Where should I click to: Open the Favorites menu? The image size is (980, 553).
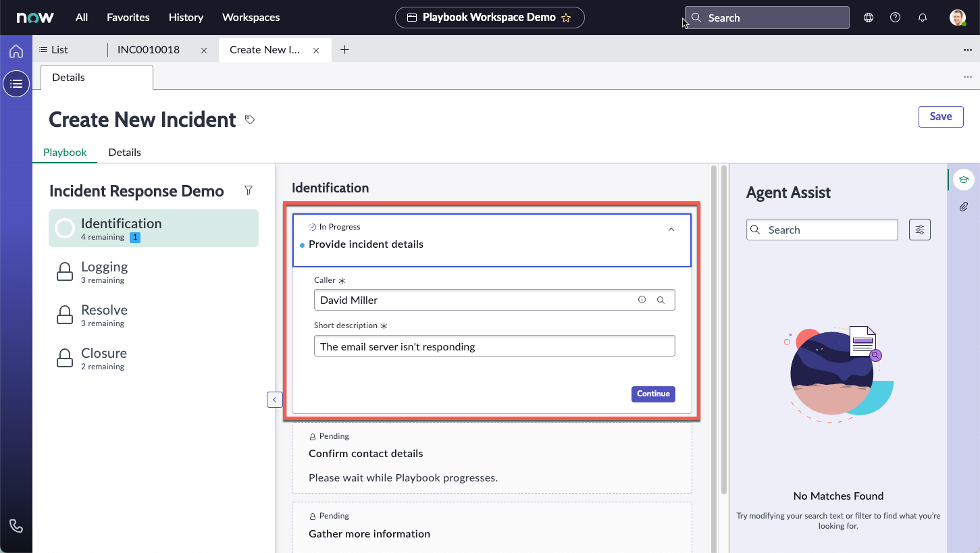(128, 18)
